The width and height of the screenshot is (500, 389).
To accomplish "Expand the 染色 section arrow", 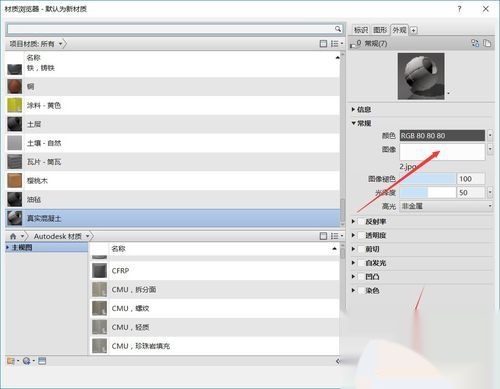I will pyautogui.click(x=353, y=290).
